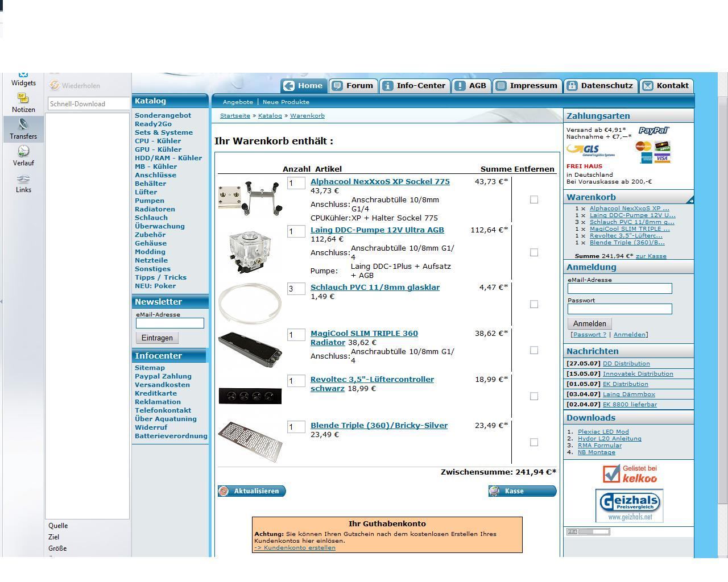Click the GLS shipping logo
The width and height of the screenshot is (728, 582).
pos(590,151)
